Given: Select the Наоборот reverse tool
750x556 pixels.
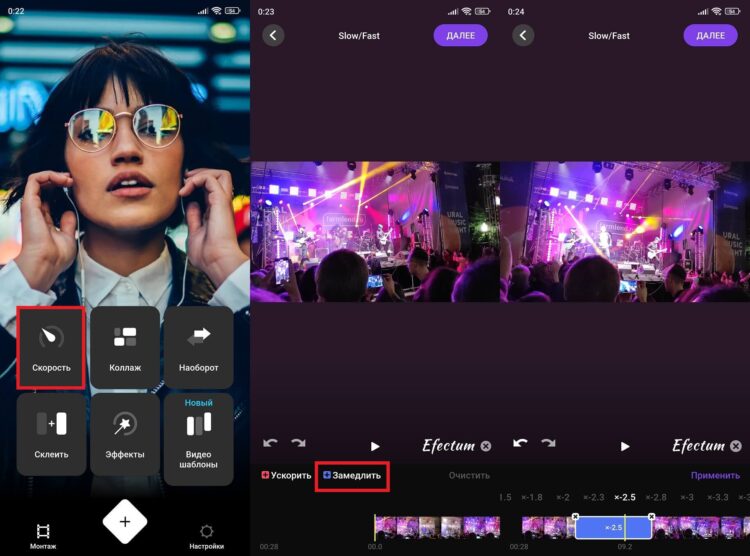Looking at the screenshot, I should pos(199,347).
